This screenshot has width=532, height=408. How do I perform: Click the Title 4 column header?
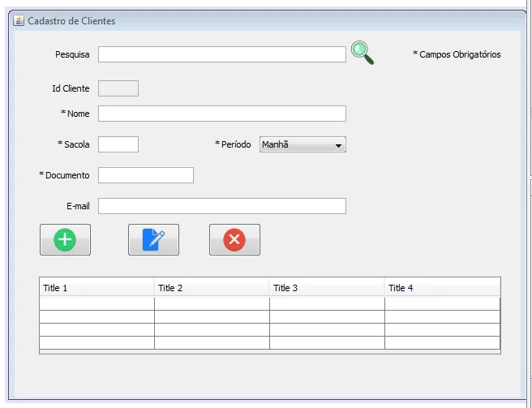pos(442,288)
